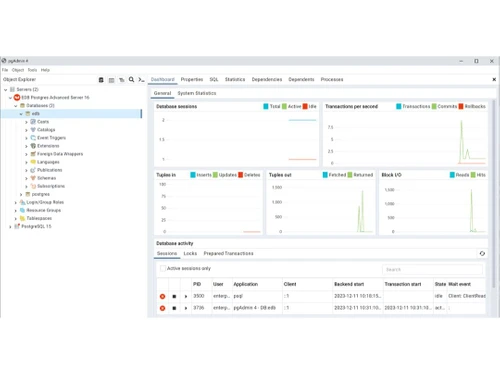Expand the postgres database node

tap(21, 194)
